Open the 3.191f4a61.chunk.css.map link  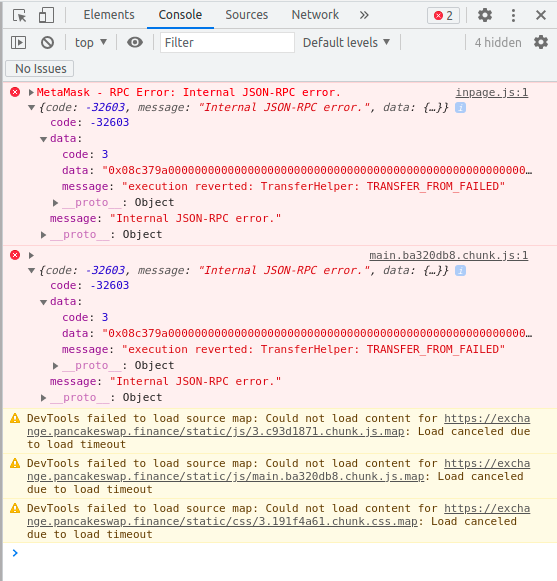[222, 521]
